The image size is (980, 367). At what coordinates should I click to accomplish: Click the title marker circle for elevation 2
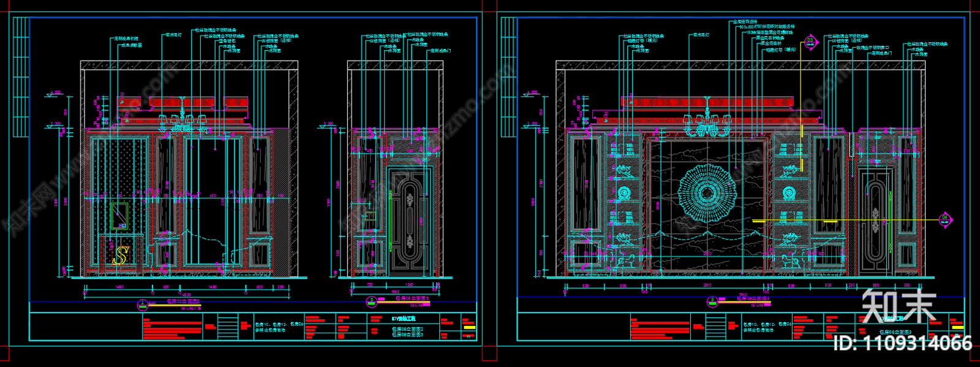coord(143,305)
